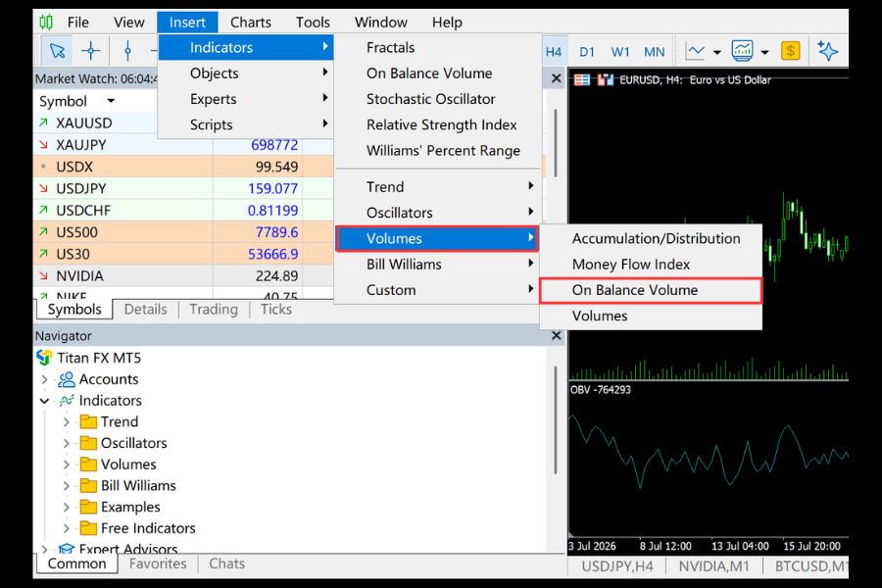Open the Symbol column dropdown arrow
This screenshot has width=882, height=588.
111,101
